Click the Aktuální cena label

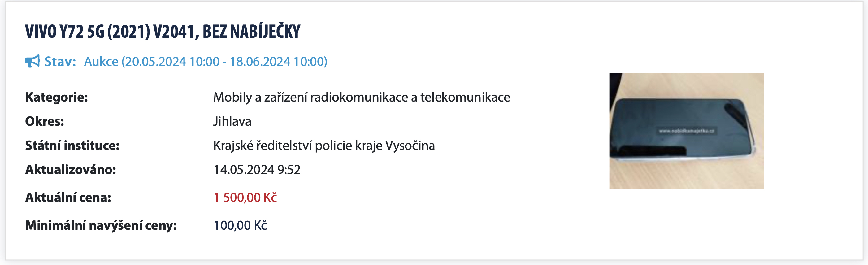68,197
